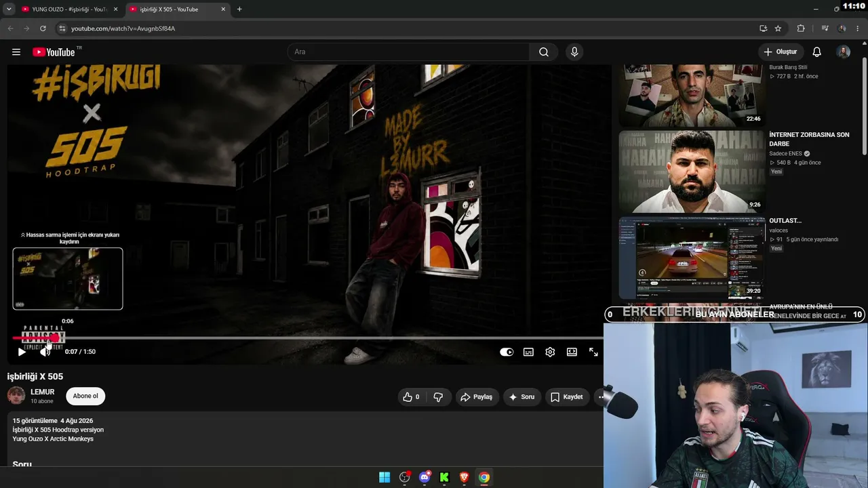Open OBS Studio from the taskbar
Image resolution: width=868 pixels, height=488 pixels.
point(405,477)
